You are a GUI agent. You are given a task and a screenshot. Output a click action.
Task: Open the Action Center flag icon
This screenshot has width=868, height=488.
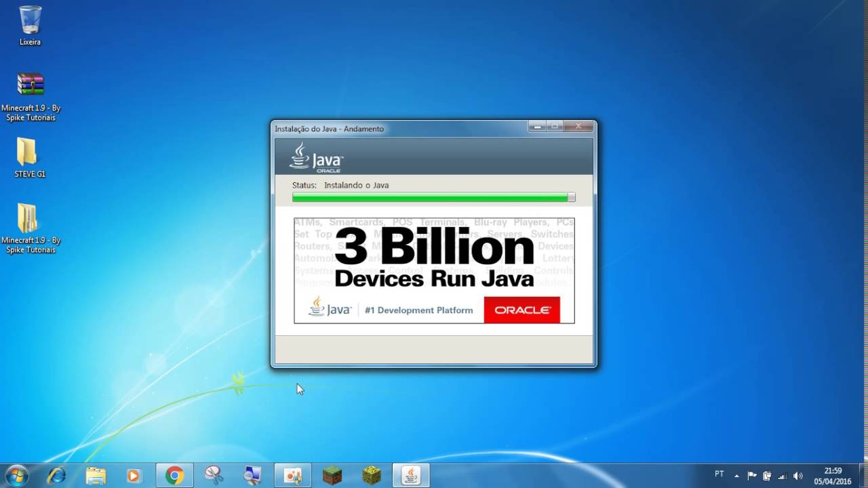pyautogui.click(x=752, y=476)
